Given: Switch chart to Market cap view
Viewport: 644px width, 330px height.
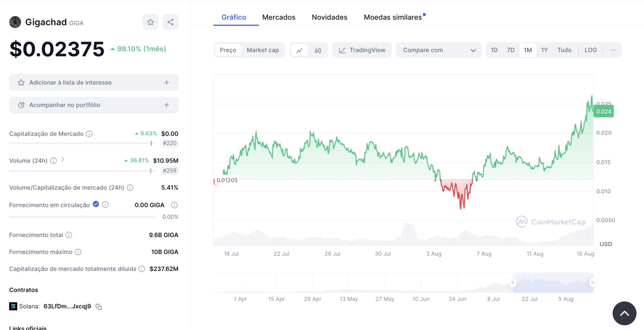Looking at the screenshot, I should tap(263, 50).
